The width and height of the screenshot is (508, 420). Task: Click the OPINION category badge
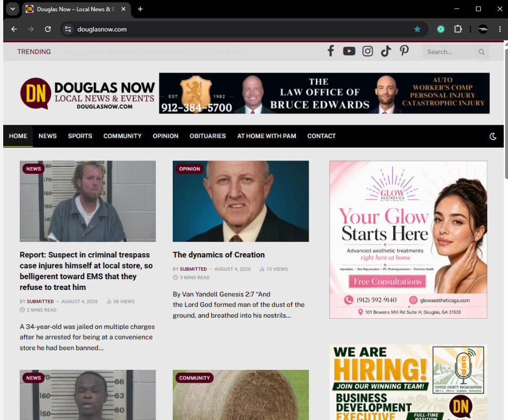coord(190,169)
